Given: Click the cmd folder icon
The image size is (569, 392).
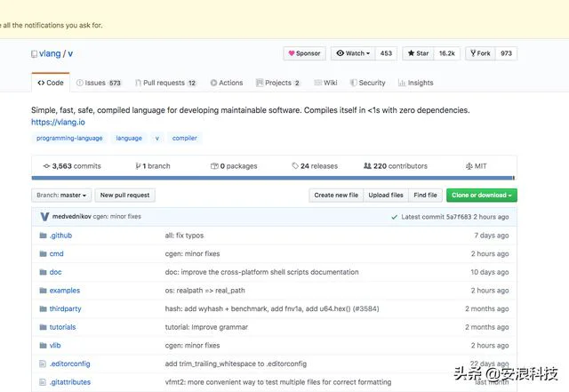Looking at the screenshot, I should point(44,253).
